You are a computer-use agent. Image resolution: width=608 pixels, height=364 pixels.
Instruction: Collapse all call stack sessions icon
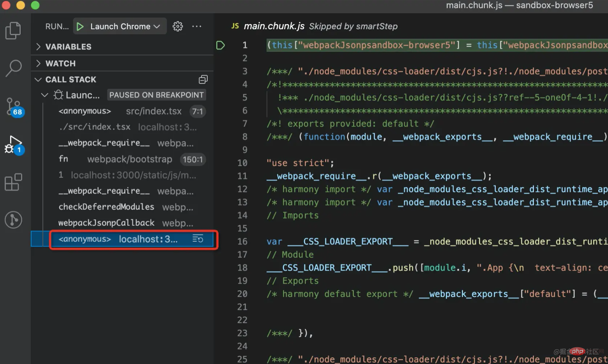point(203,79)
